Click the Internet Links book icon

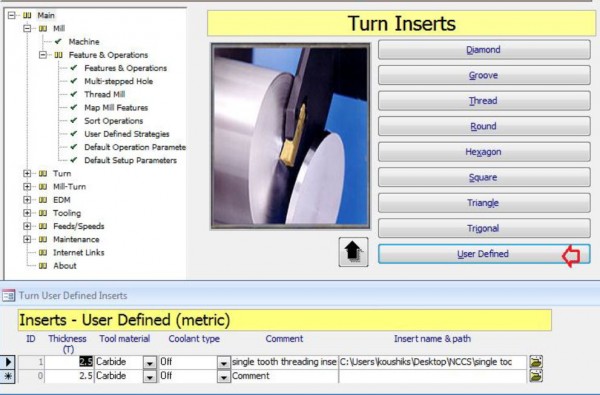pyautogui.click(x=43, y=253)
